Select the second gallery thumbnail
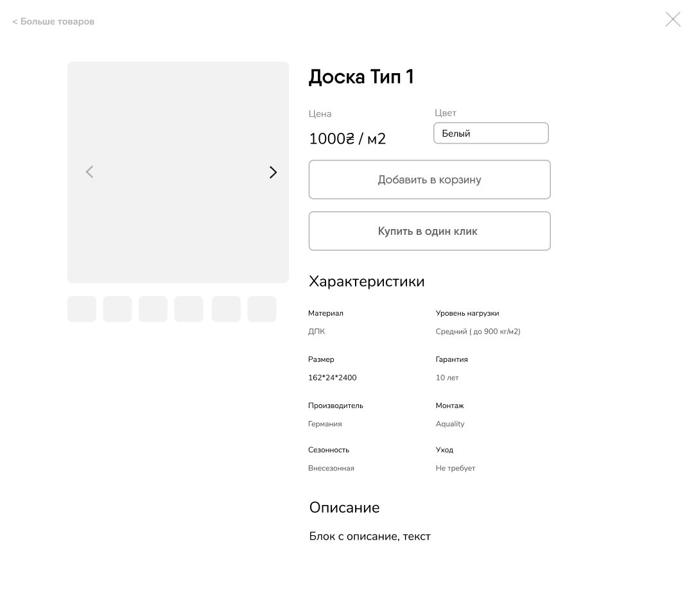This screenshot has height=616, width=694. coord(117,309)
